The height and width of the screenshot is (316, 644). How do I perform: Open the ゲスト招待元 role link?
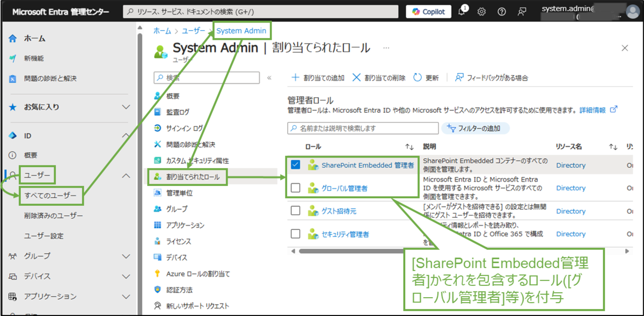[x=339, y=211]
